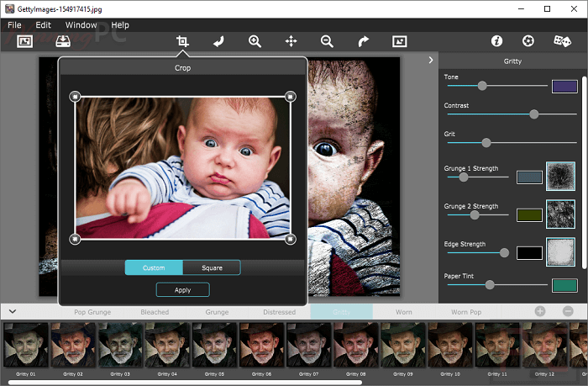
Task: Open the File menu
Action: 16,25
